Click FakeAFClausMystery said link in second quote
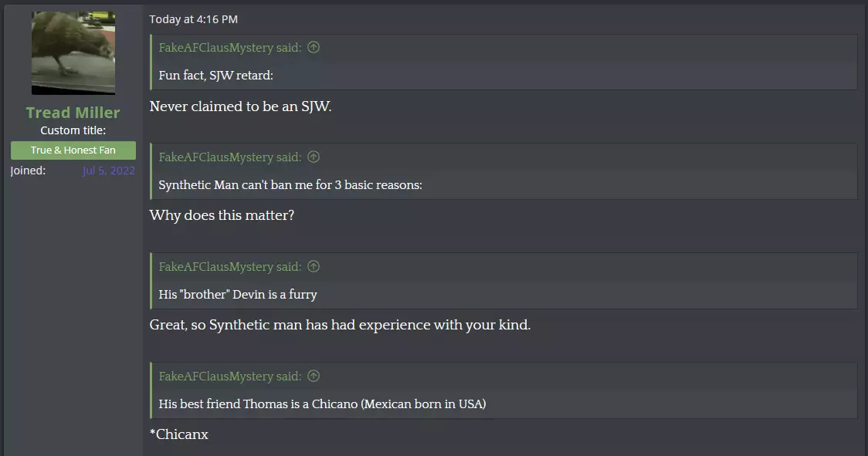The image size is (868, 456). pos(229,157)
